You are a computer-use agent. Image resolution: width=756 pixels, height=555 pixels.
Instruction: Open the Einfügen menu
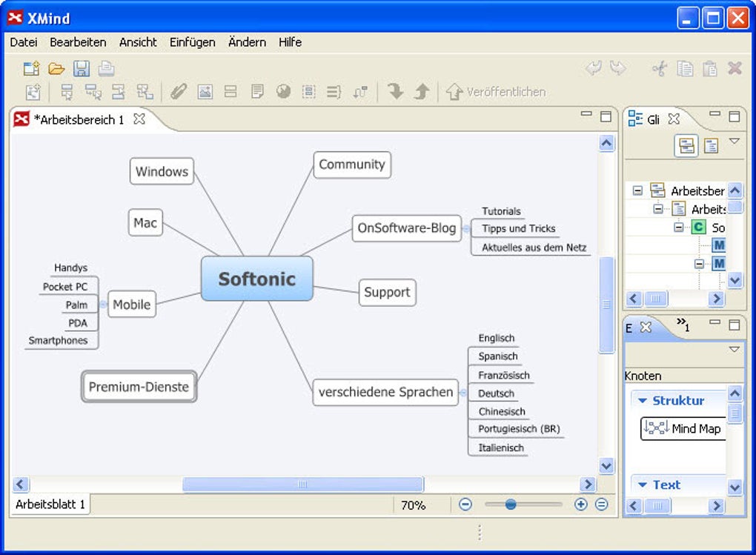pos(193,42)
